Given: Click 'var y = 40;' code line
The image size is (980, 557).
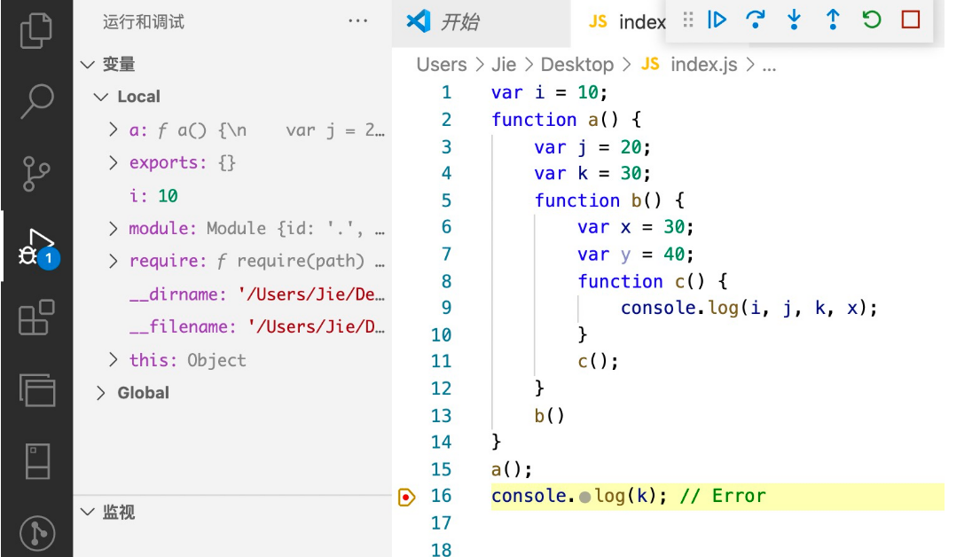Looking at the screenshot, I should point(636,254).
